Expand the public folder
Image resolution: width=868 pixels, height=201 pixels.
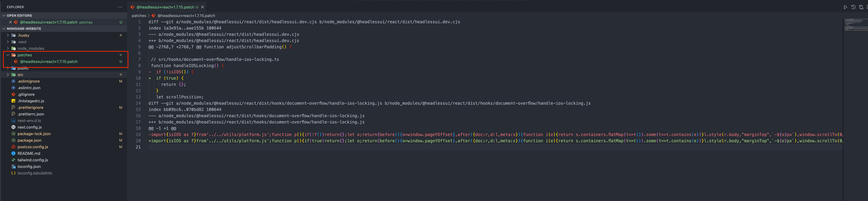[x=8, y=68]
